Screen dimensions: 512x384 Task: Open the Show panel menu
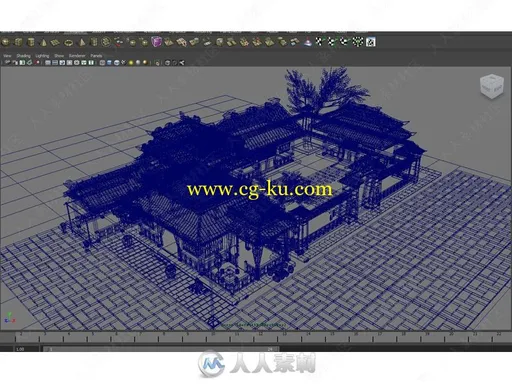click(x=59, y=56)
